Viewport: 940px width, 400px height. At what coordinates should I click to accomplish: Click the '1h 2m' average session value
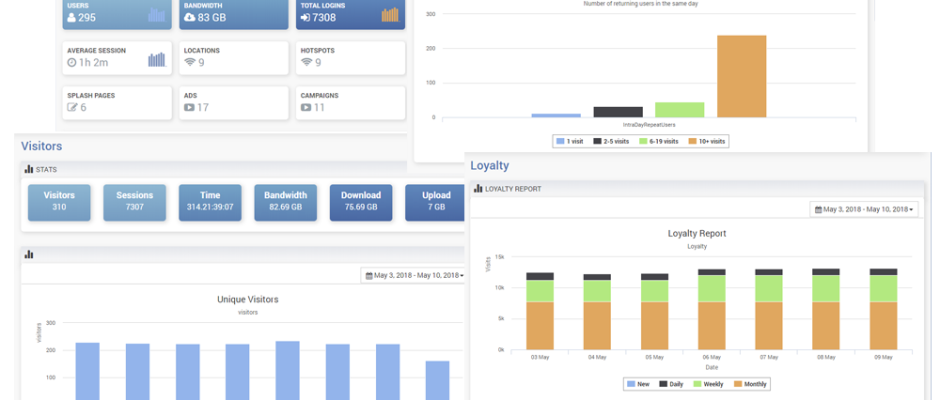coord(92,62)
